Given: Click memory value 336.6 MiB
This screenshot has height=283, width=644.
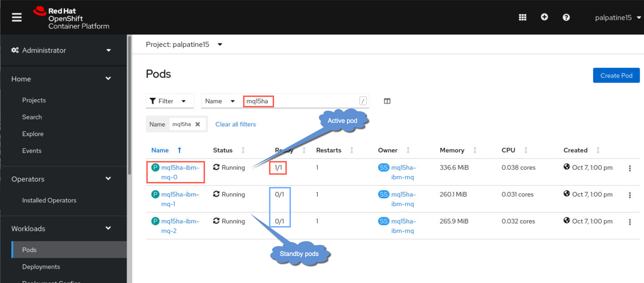Looking at the screenshot, I should coord(454,167).
